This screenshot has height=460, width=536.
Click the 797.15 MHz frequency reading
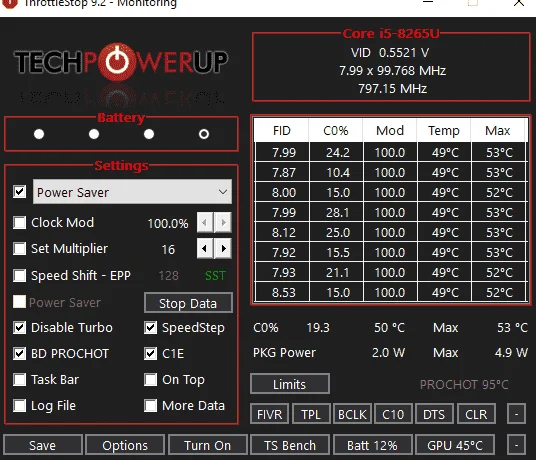click(x=392, y=89)
